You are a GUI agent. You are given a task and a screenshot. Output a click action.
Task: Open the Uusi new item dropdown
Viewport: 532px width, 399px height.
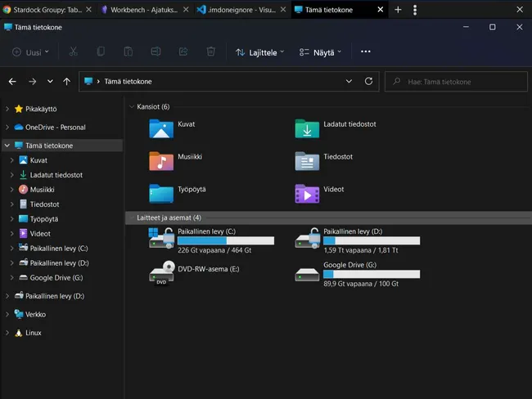[x=30, y=52]
